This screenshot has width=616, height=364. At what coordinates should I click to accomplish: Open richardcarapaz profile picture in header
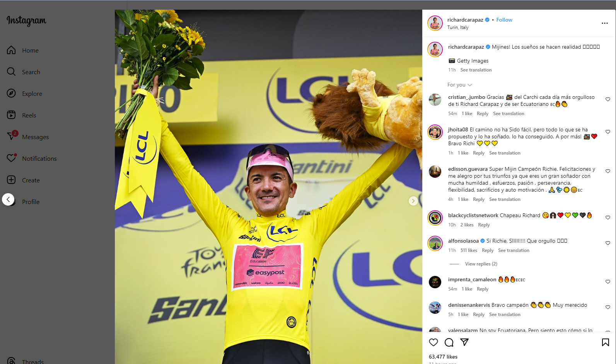435,23
